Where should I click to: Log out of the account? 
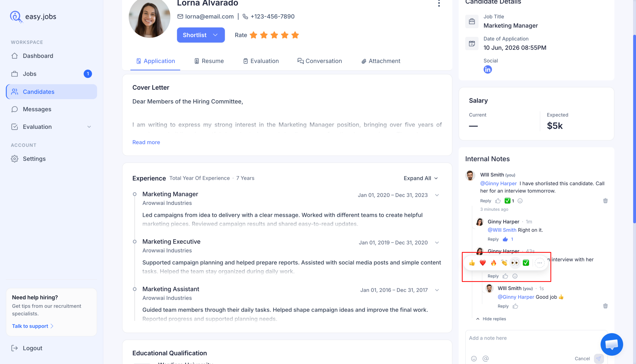[27, 348]
